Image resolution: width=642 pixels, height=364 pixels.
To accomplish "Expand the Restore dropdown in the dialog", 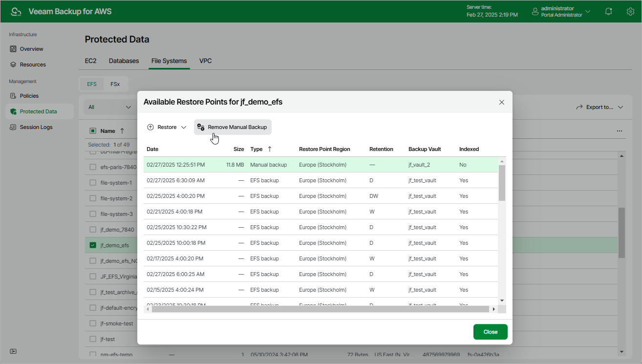I will click(x=167, y=127).
